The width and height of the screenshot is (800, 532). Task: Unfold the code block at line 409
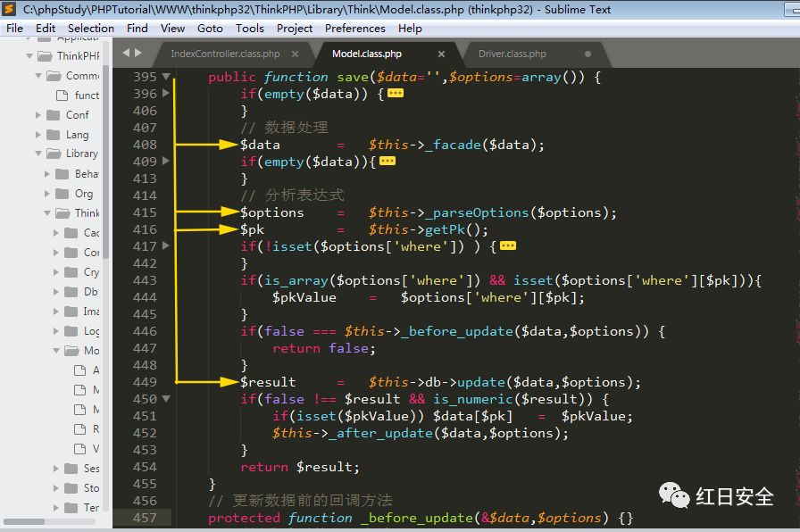[165, 161]
